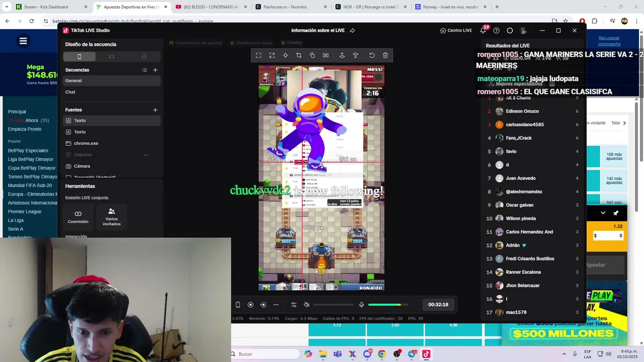Open the help question-mark icon
The width and height of the screenshot is (644, 362).
[x=497, y=31]
